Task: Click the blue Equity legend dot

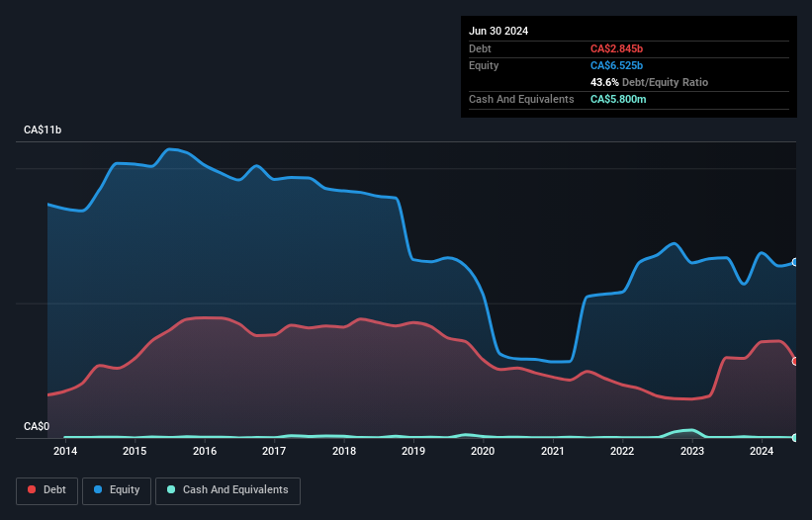Action: [98, 489]
